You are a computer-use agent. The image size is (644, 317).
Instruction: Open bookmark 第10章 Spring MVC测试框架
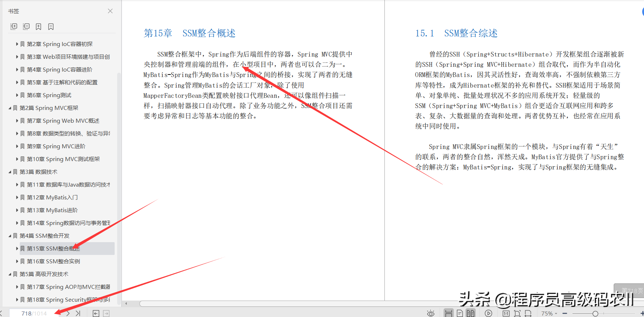point(63,159)
